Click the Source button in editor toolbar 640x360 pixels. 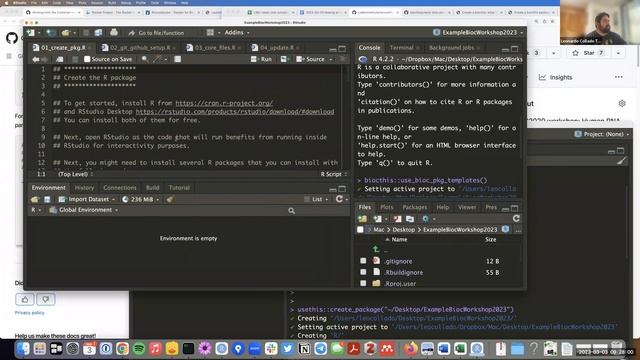point(310,59)
